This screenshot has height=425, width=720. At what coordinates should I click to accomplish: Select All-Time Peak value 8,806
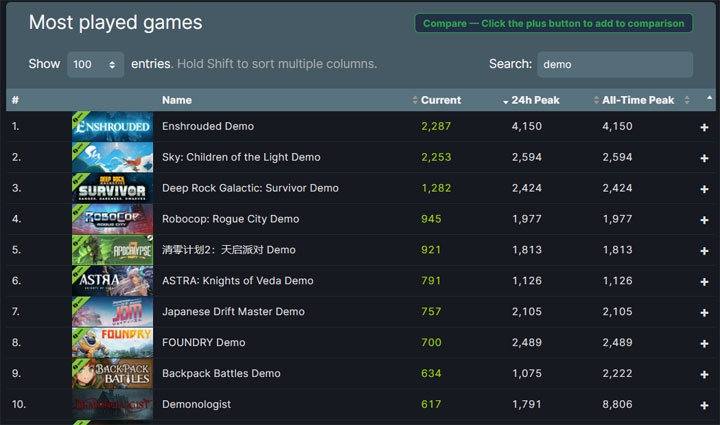(617, 404)
